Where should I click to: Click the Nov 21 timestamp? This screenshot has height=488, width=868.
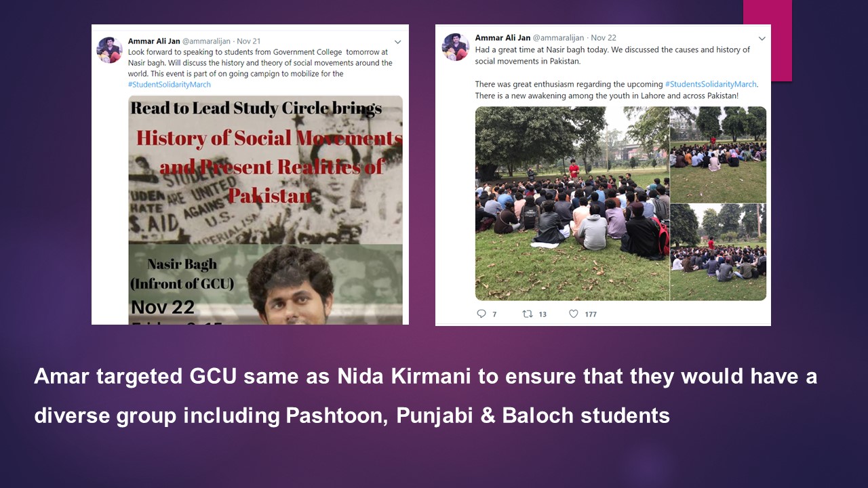click(x=248, y=41)
